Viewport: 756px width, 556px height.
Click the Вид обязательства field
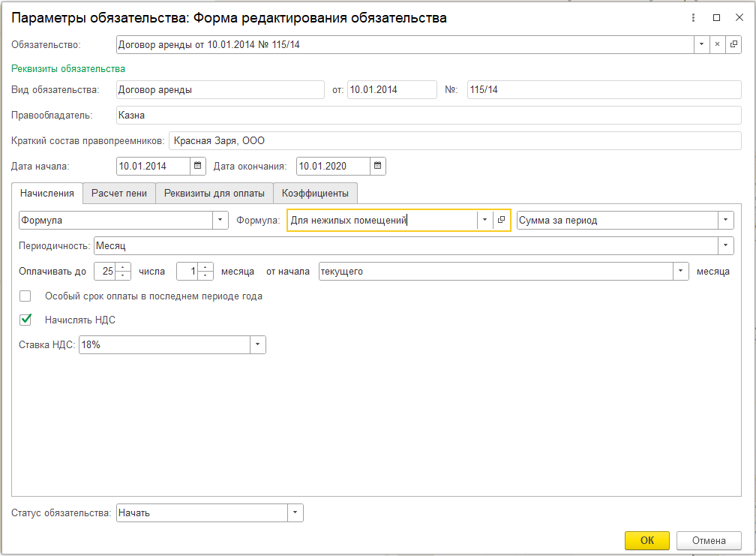click(220, 90)
